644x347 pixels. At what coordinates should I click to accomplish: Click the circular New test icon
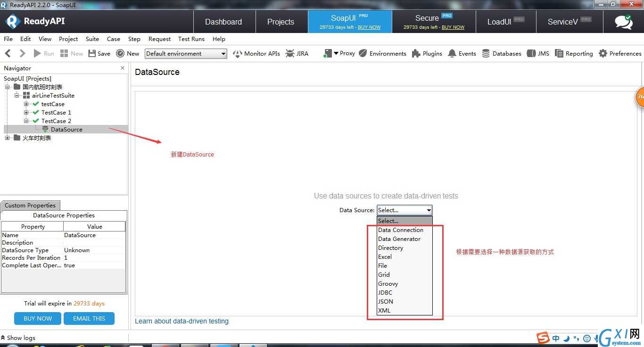(x=120, y=53)
